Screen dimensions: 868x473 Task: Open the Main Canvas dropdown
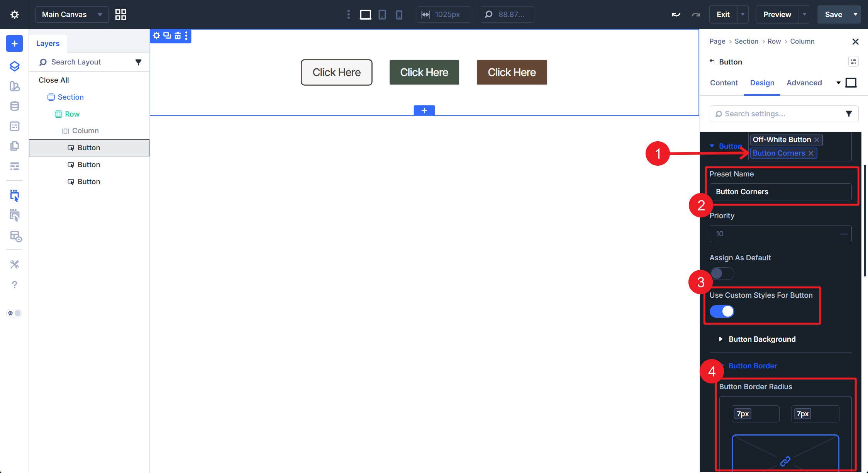point(72,15)
